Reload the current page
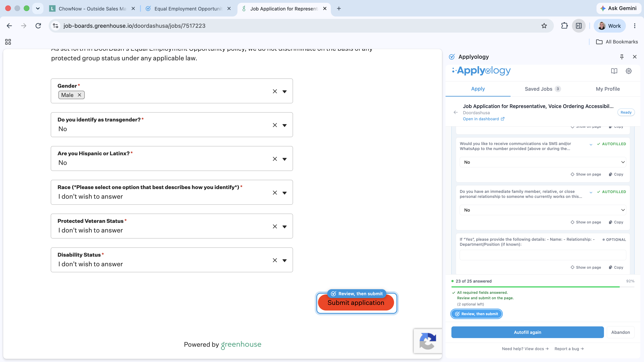This screenshot has width=644, height=362. [38, 26]
